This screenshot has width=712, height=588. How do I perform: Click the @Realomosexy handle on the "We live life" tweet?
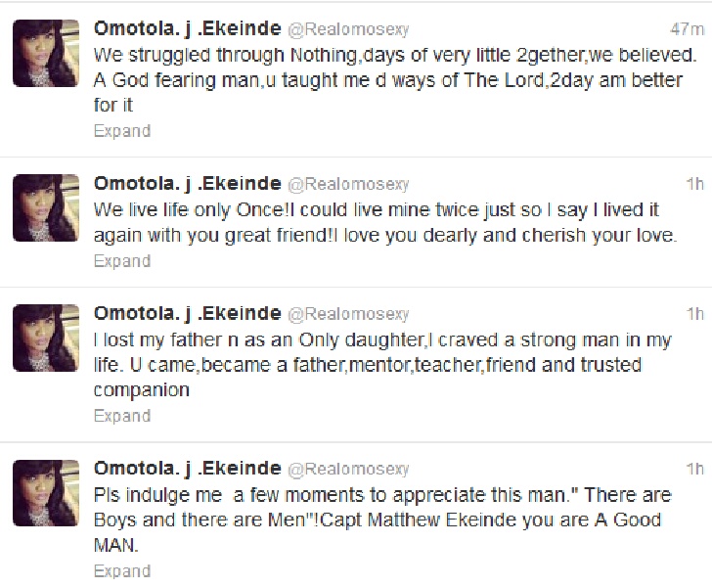[x=346, y=184]
